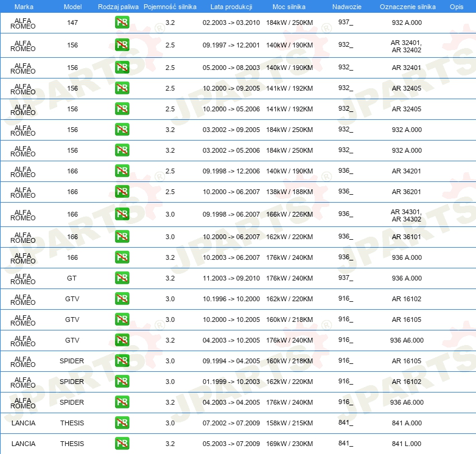476x454 pixels.
Task: Click engine code AR 34301, AR 34302
Action: point(407,215)
